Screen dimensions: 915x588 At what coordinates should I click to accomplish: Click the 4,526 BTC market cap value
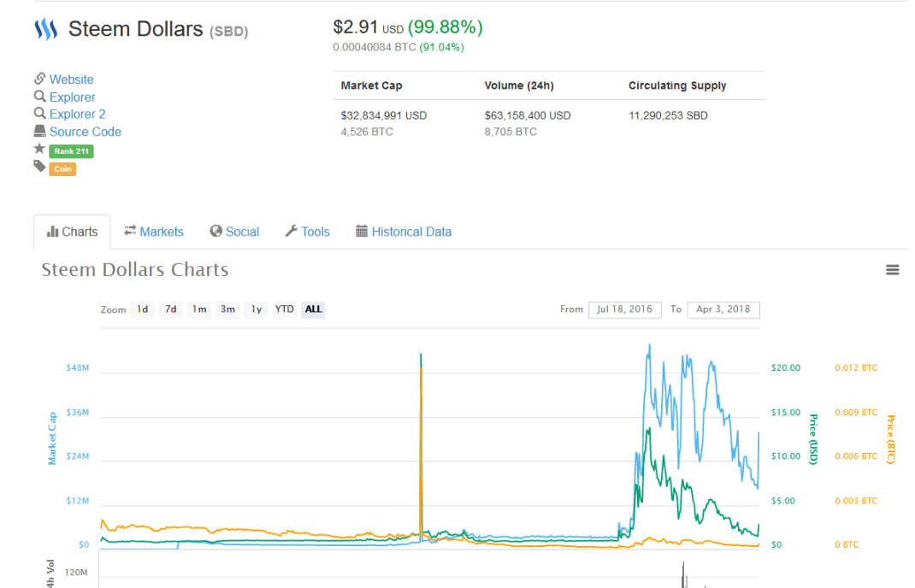tap(367, 132)
